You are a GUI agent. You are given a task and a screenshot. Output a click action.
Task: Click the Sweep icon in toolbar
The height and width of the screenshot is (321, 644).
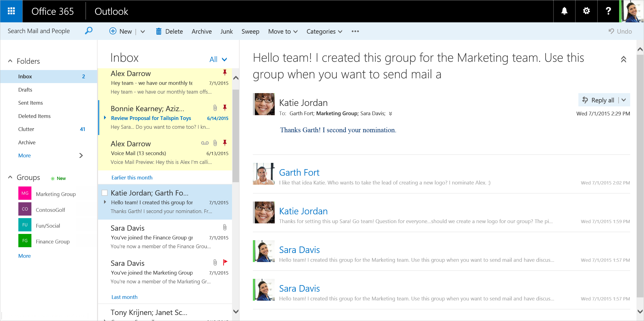coord(250,31)
